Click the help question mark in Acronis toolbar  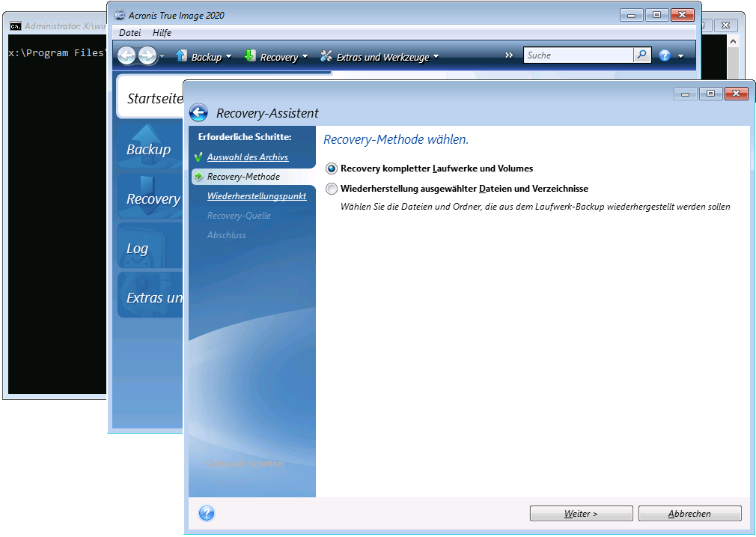click(665, 55)
